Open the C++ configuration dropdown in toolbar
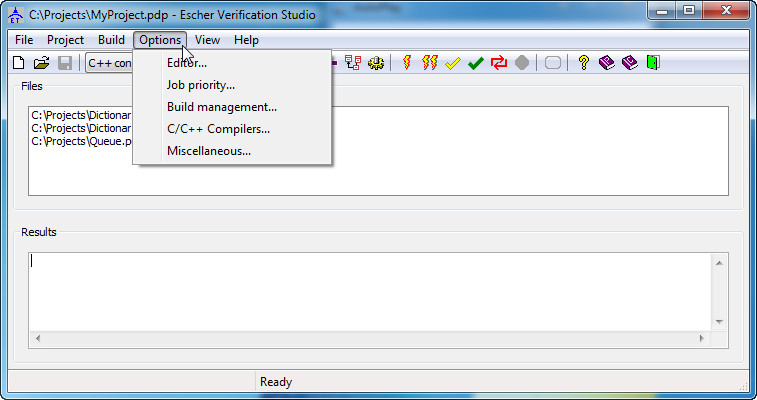The height and width of the screenshot is (400, 757). [x=109, y=63]
